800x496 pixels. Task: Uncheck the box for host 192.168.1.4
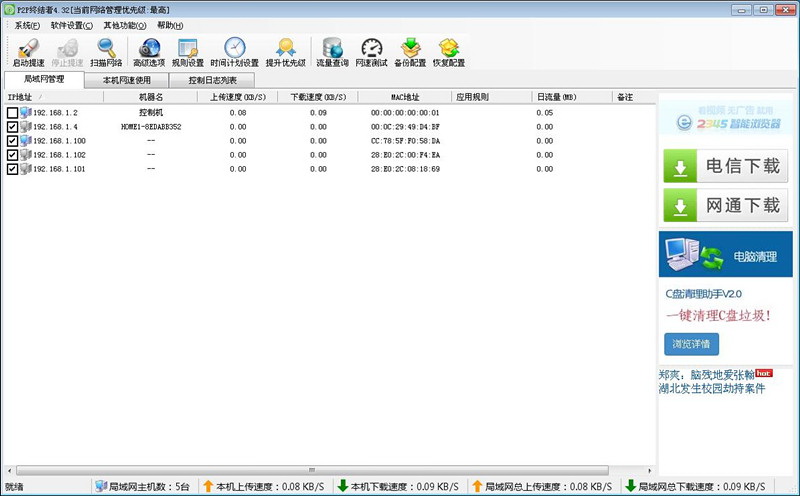pos(12,127)
